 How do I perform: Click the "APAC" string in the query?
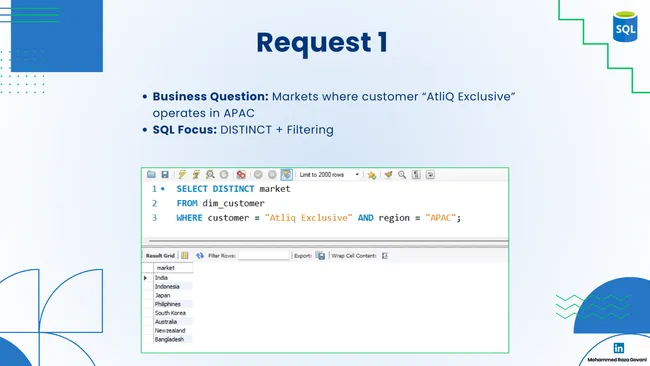[441, 218]
